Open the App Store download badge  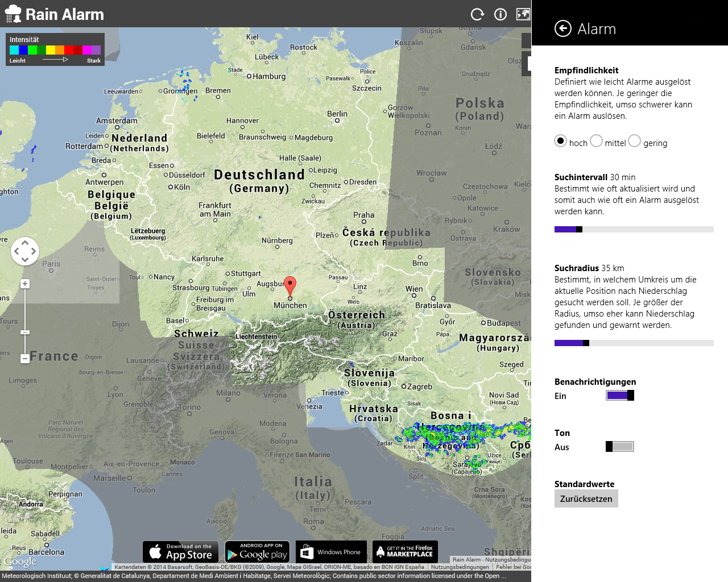coord(181,551)
